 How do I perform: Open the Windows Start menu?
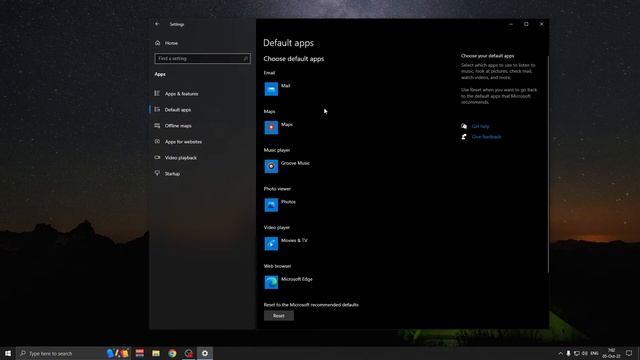(8, 353)
